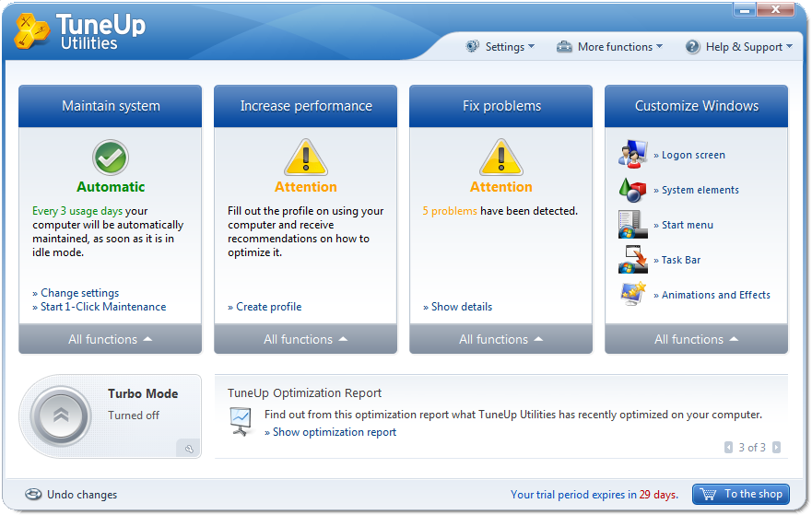Screen dimensions: 812x515
Task: Click the green Automatic checkmark icon
Action: (111, 158)
